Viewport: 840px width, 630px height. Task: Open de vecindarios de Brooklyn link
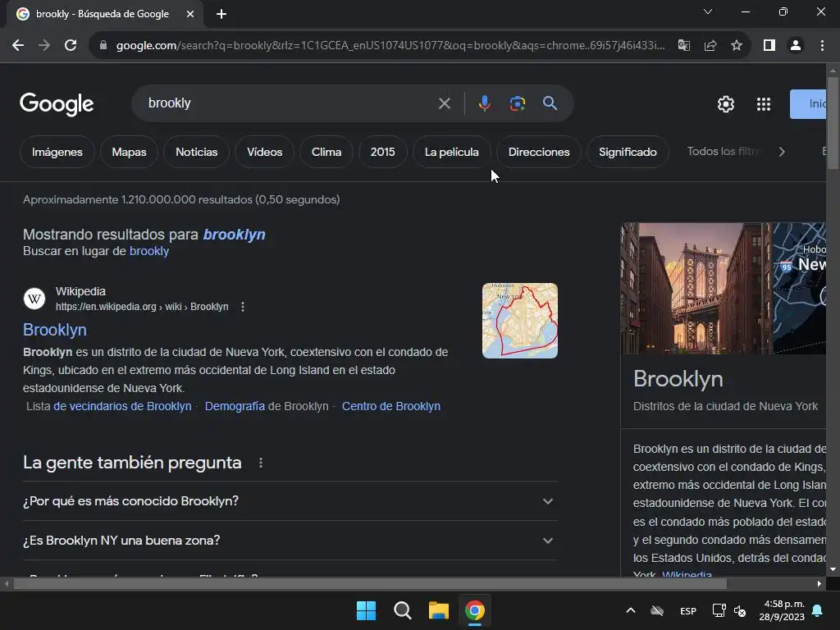click(x=122, y=406)
